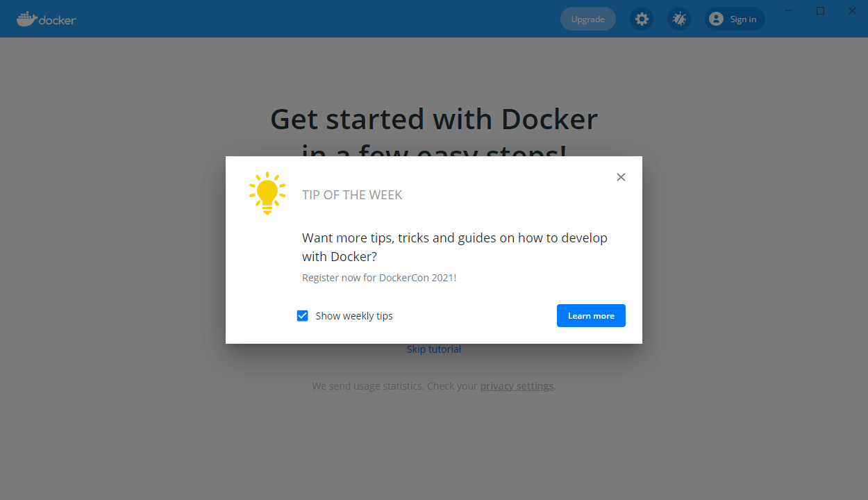Maximize the Docker Desktop window
The image size is (868, 500).
point(820,10)
